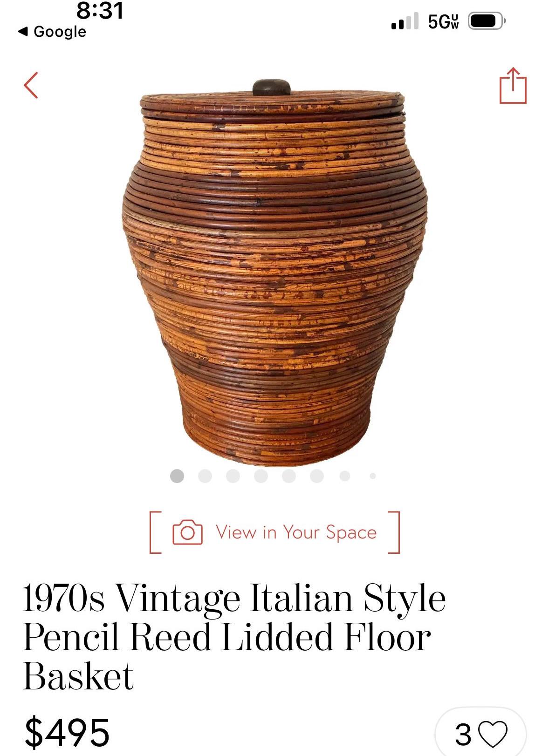This screenshot has width=549, height=756.
Task: Tap the pencil reed basket product photo
Action: point(275,272)
